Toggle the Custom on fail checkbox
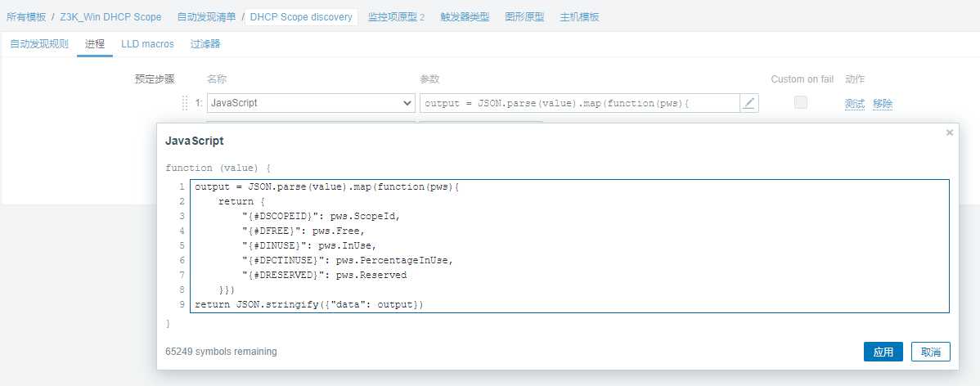 801,102
